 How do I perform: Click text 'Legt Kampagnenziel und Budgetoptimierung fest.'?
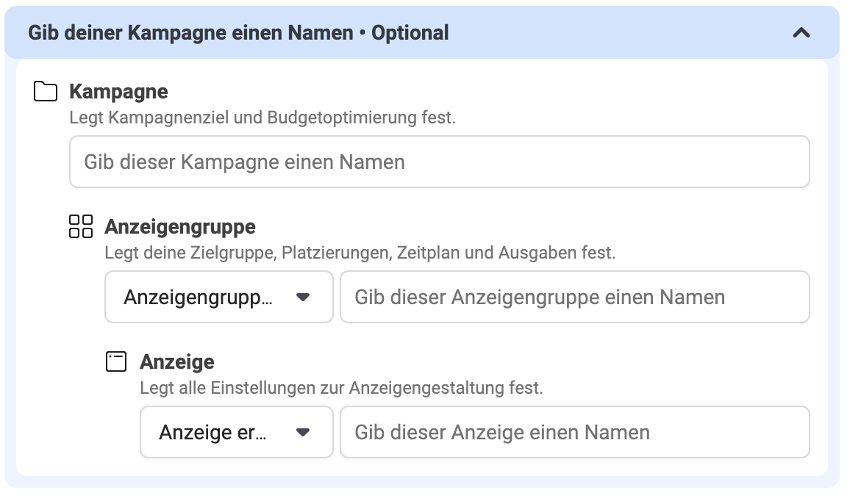(x=262, y=118)
